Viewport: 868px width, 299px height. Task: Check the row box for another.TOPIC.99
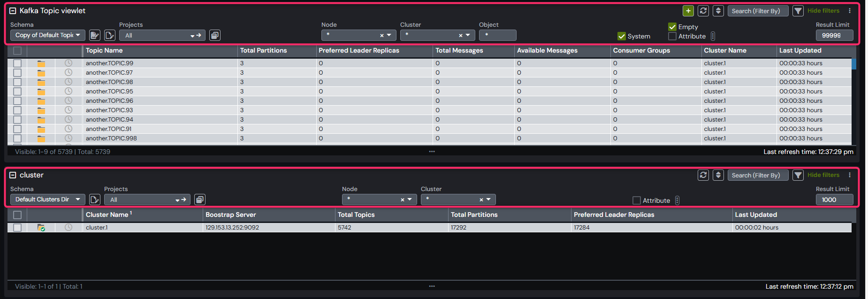[17, 63]
